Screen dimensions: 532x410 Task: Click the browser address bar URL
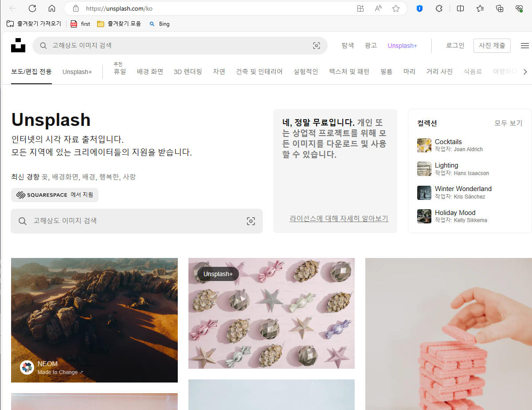119,8
